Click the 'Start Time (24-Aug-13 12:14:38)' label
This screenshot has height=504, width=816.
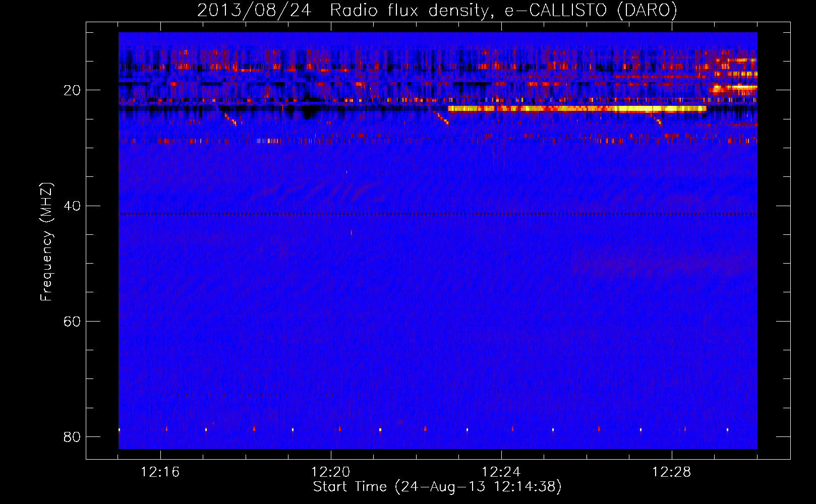coord(437,487)
